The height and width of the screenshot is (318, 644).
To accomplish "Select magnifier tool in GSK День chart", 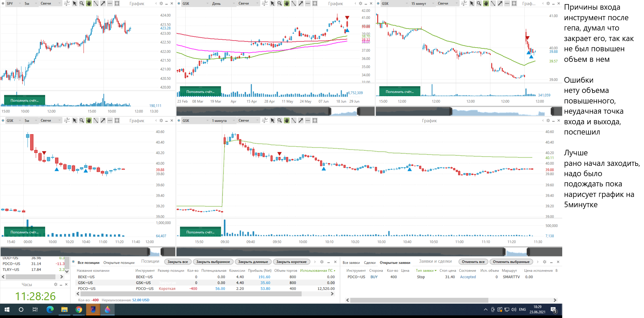I will pyautogui.click(x=280, y=4).
